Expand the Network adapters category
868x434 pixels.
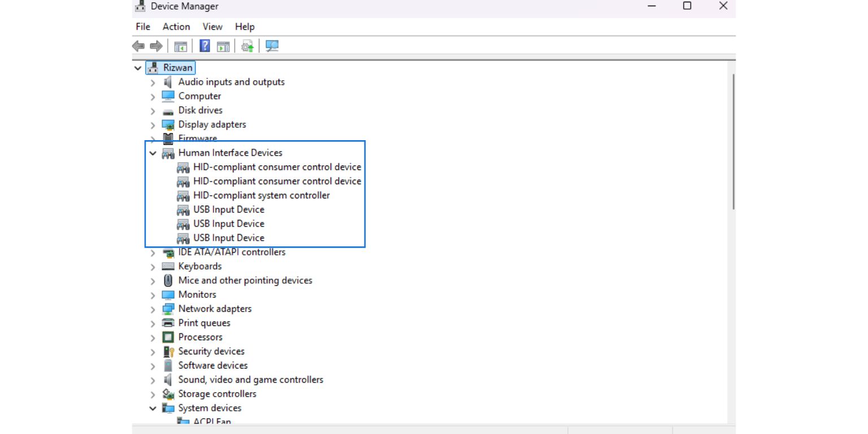click(x=153, y=309)
